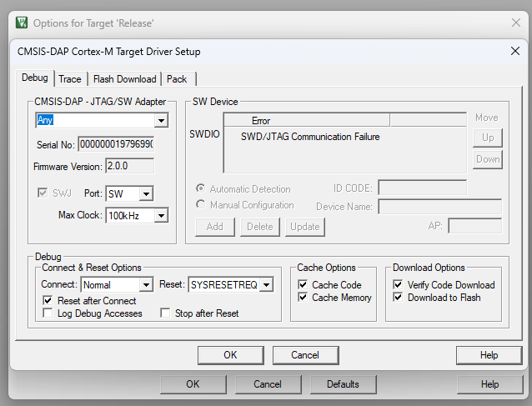Toggle Reset after Connect checkbox
The image size is (532, 406).
tap(48, 300)
